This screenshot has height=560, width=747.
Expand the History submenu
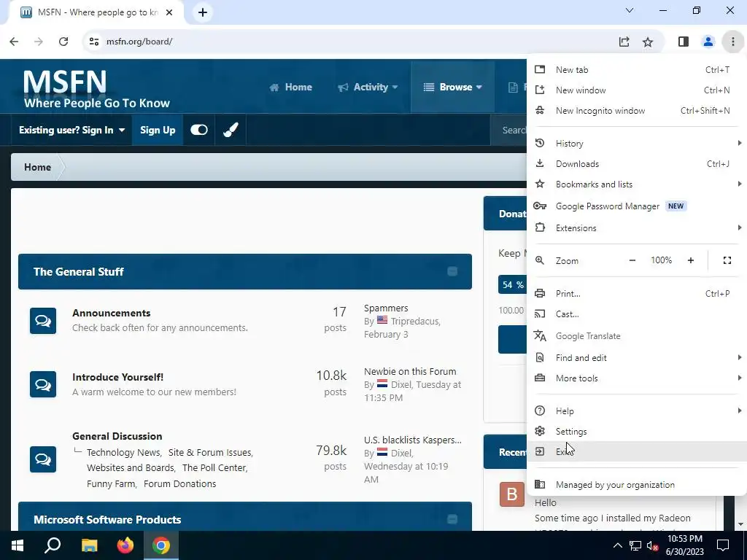636,144
